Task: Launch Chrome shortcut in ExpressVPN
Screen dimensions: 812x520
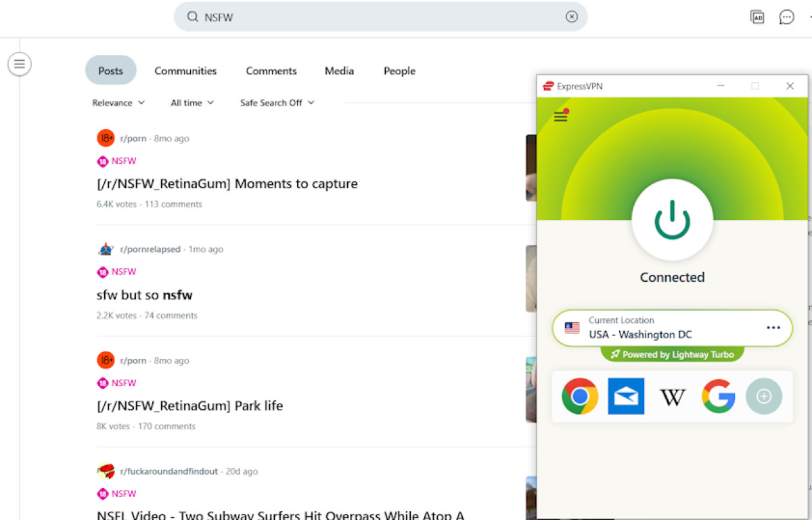Action: [x=580, y=396]
